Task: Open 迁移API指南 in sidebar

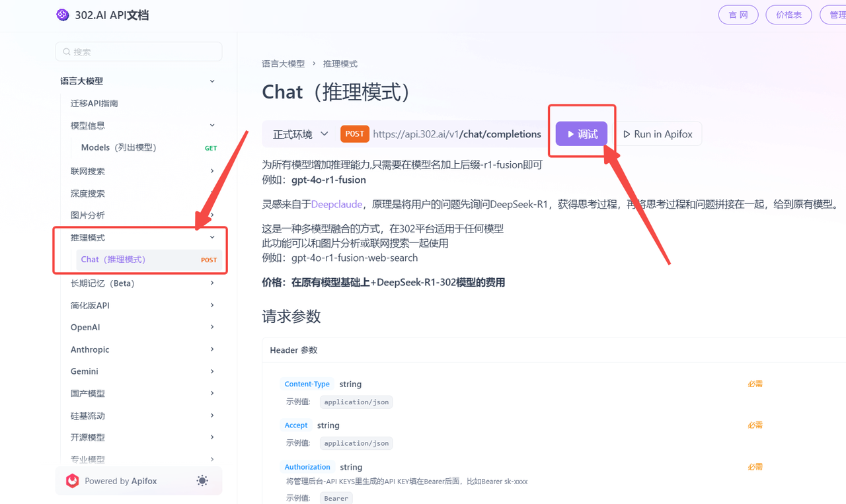Action: point(95,104)
